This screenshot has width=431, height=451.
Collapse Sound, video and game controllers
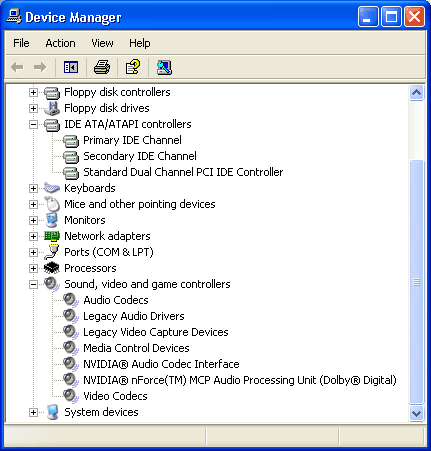[x=33, y=284]
